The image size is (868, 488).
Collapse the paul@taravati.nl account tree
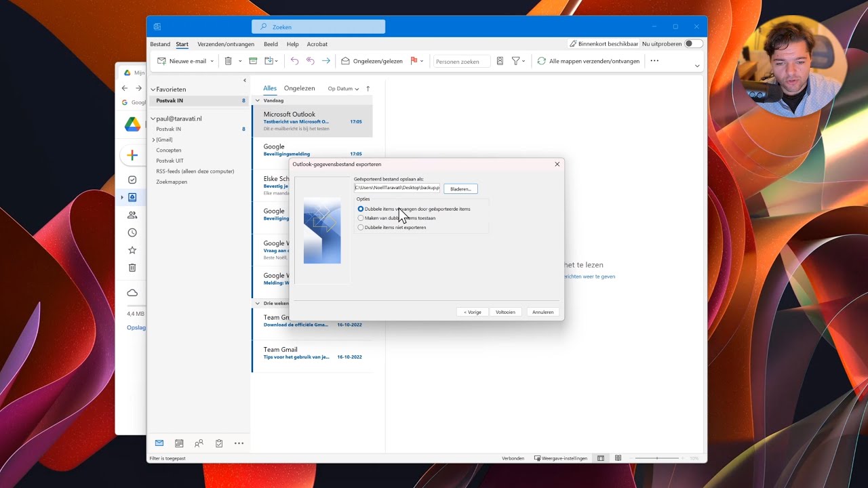click(153, 119)
